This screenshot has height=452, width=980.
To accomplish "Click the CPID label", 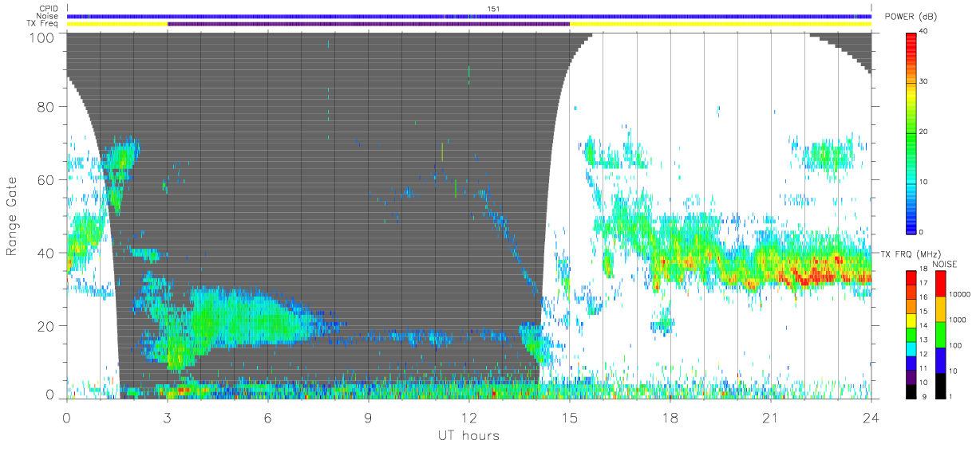I will tap(49, 9).
